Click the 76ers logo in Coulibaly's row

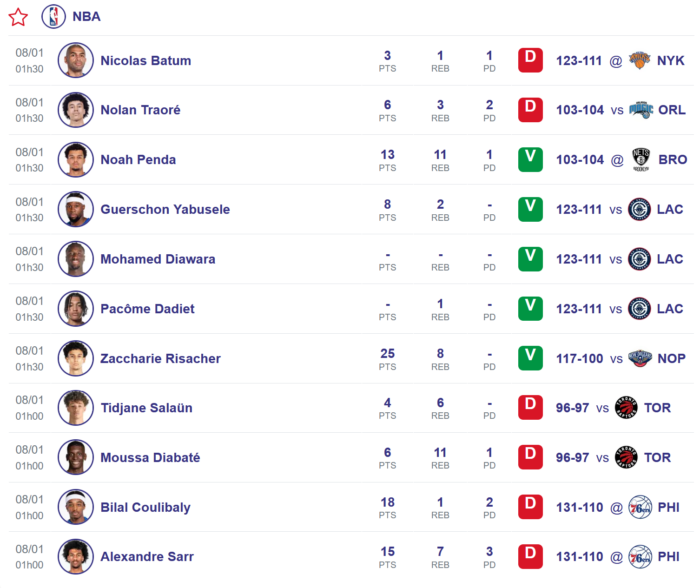tap(640, 507)
